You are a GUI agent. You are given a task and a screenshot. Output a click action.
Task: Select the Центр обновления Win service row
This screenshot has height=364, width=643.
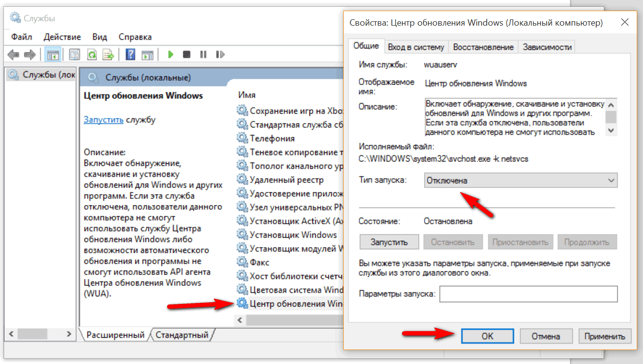click(x=290, y=304)
